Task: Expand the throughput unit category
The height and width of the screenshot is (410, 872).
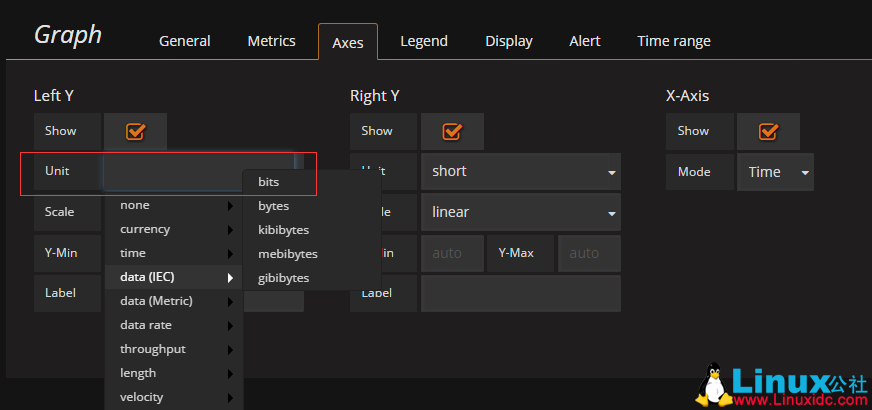Action: [153, 349]
